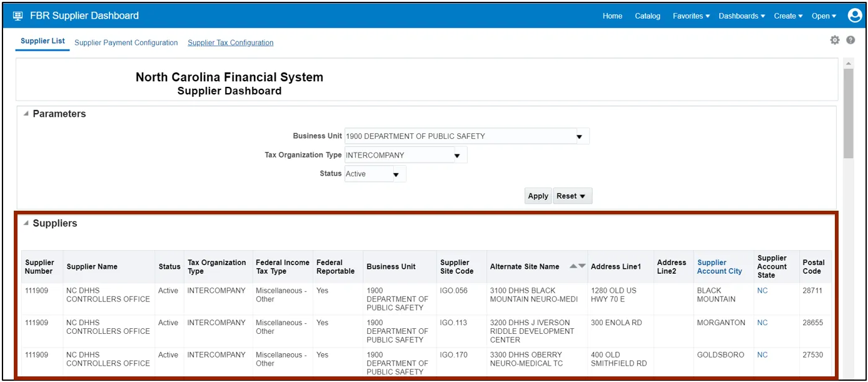
Task: Sort Alternate Site Name ascending arrow
Action: coord(573,266)
